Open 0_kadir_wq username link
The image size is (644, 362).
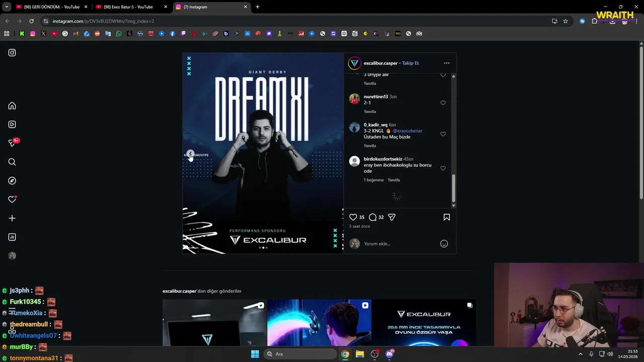[x=375, y=125]
